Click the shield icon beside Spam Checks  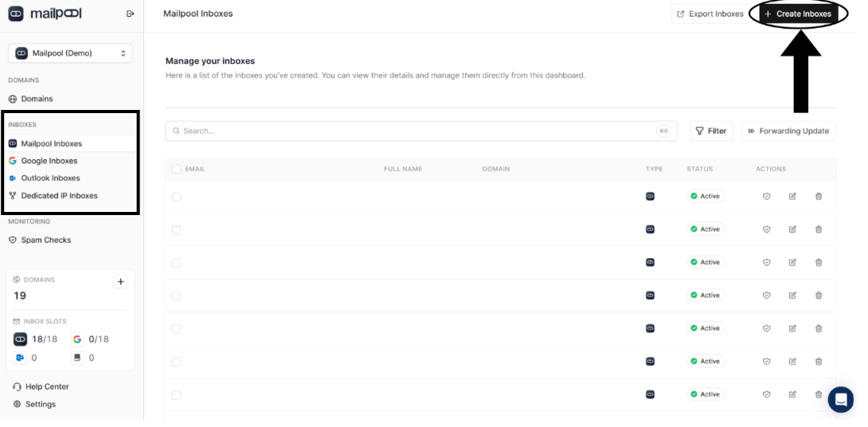click(13, 240)
